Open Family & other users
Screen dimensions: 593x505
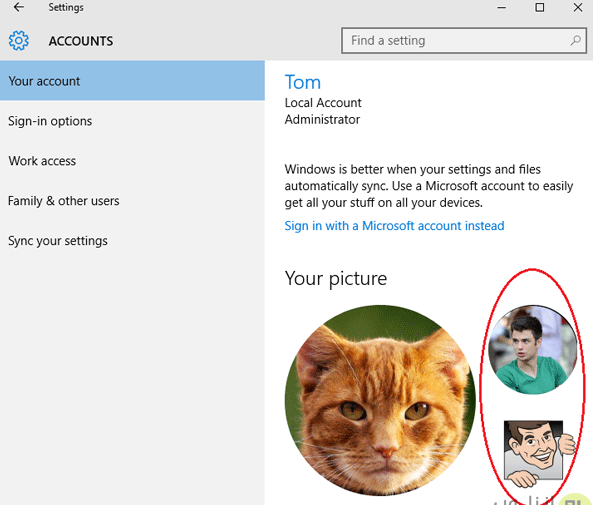click(132, 201)
